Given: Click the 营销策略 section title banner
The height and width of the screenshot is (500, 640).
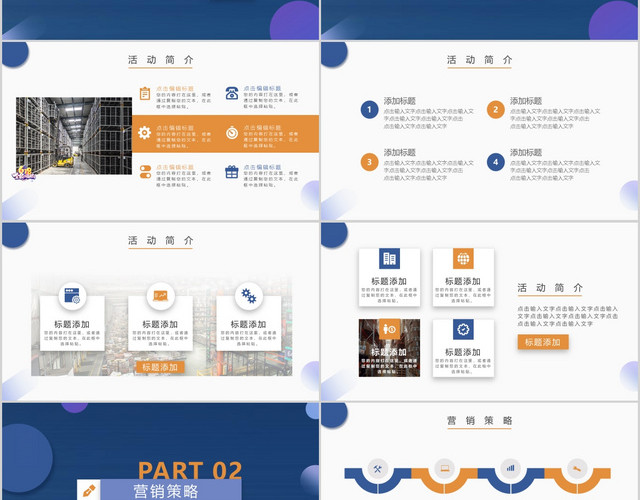Looking at the screenshot, I should (x=171, y=490).
